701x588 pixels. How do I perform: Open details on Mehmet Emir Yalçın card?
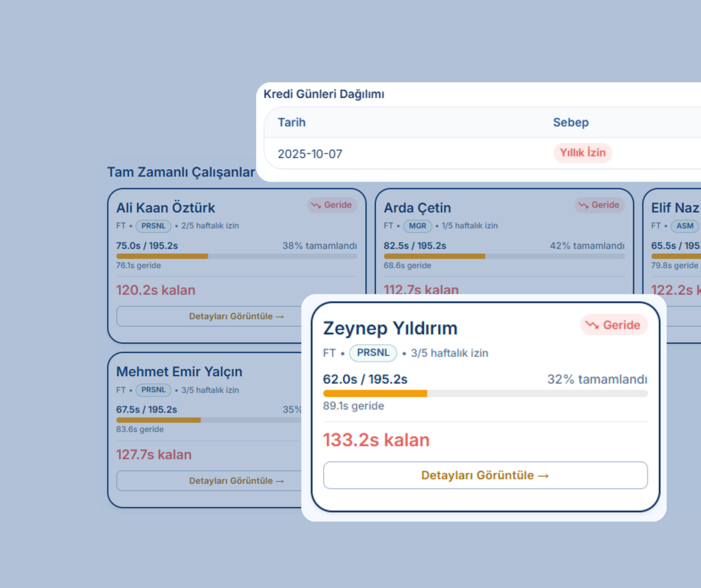coord(209,481)
